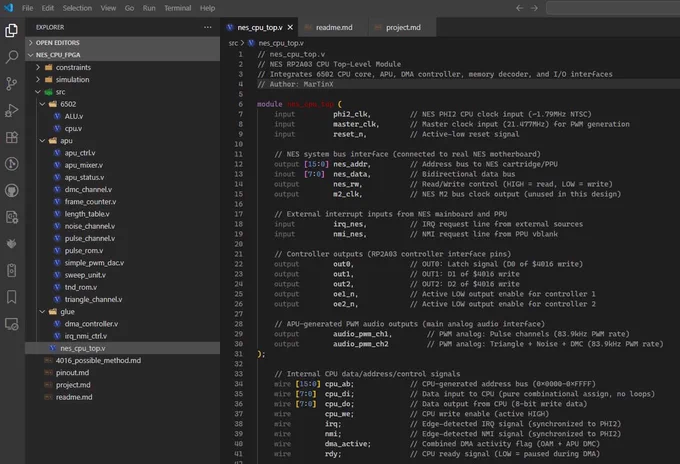Open simple_pwm_dac.v file
Viewport: 680px width, 464px height.
[x=122, y=263]
